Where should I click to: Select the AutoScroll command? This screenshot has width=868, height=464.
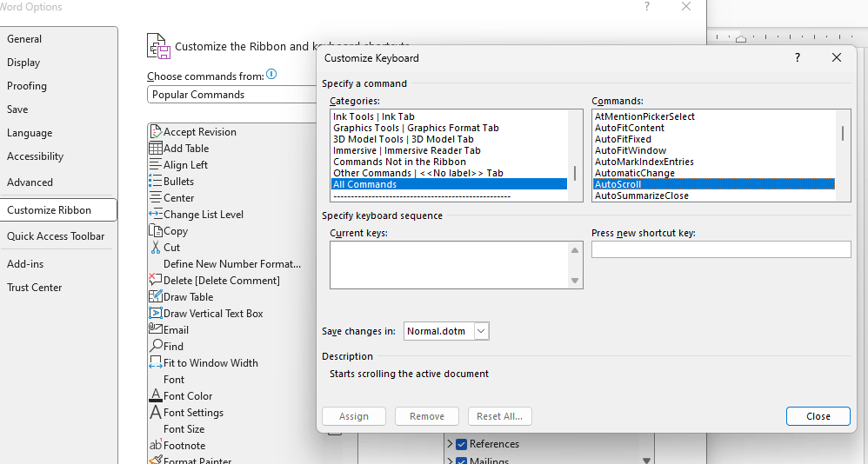713,184
